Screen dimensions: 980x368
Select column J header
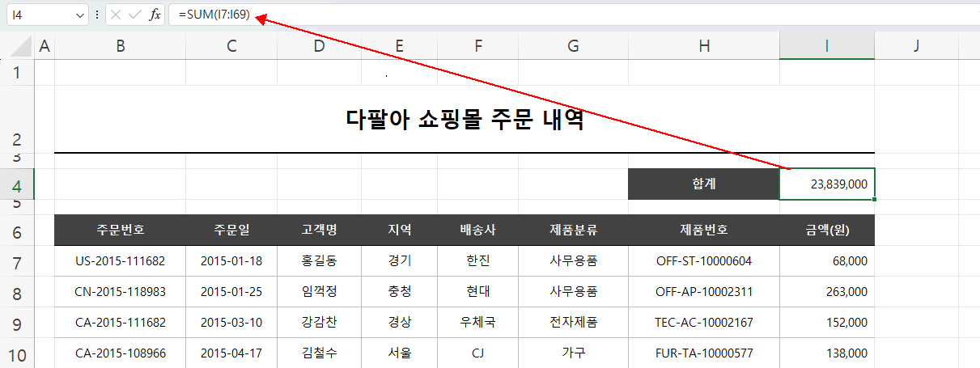tap(917, 47)
